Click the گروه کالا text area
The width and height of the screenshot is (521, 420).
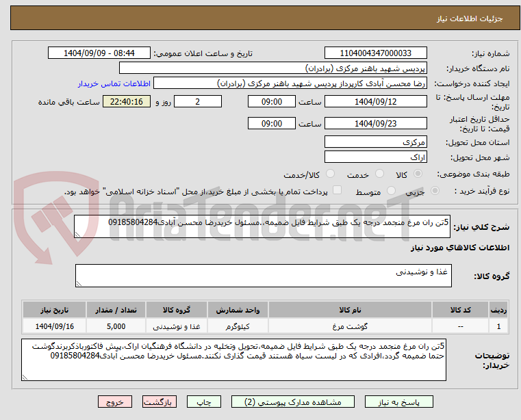(x=263, y=276)
